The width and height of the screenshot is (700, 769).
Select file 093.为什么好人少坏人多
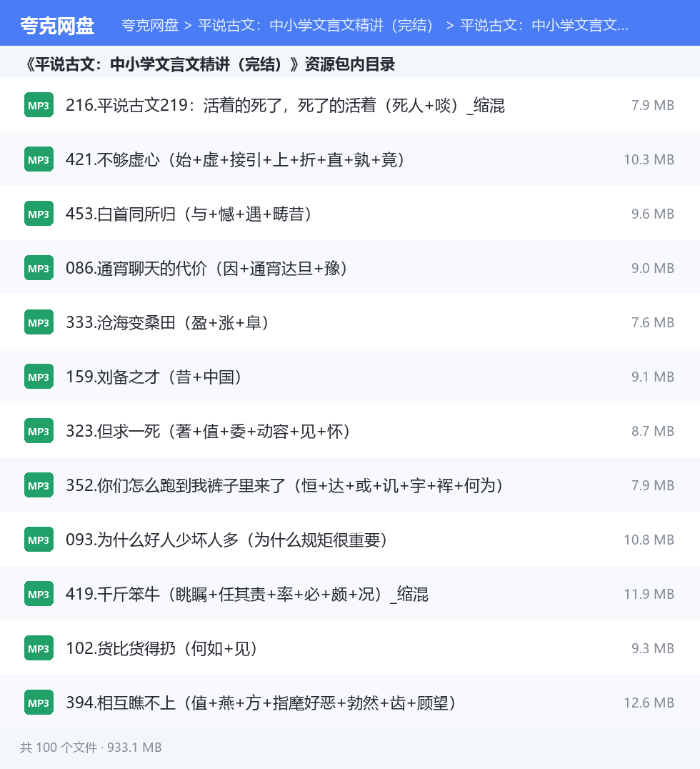(226, 540)
